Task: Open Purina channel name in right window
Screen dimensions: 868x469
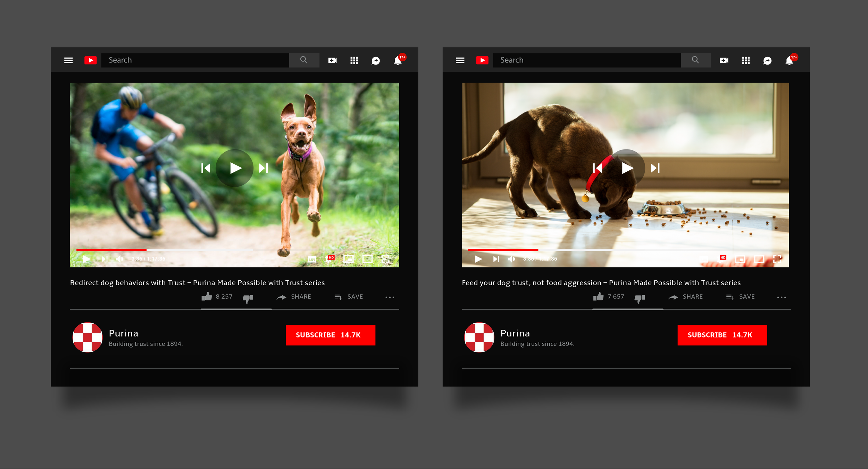Action: (515, 333)
